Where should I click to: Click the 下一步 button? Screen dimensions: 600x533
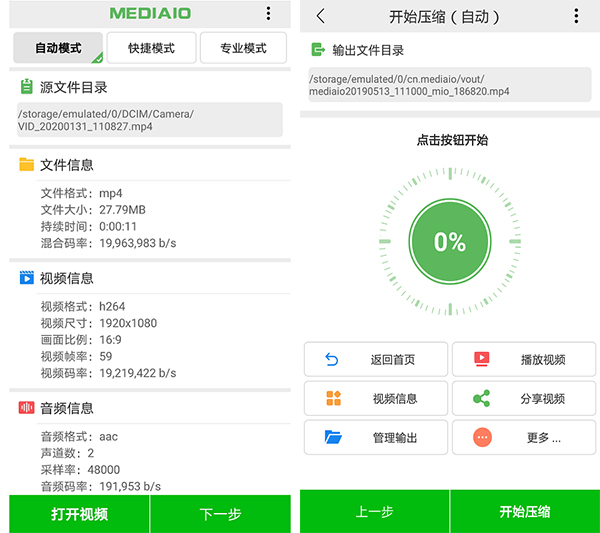click(220, 514)
